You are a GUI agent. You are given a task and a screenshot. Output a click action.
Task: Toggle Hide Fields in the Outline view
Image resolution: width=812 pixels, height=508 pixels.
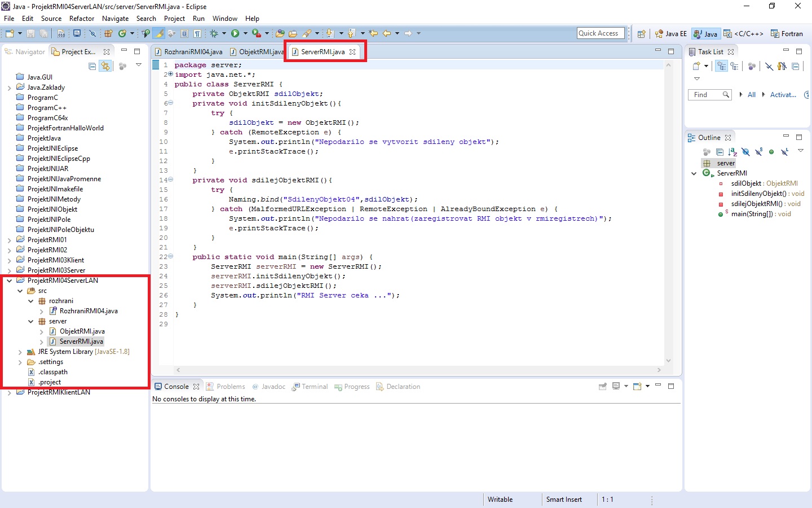click(745, 152)
